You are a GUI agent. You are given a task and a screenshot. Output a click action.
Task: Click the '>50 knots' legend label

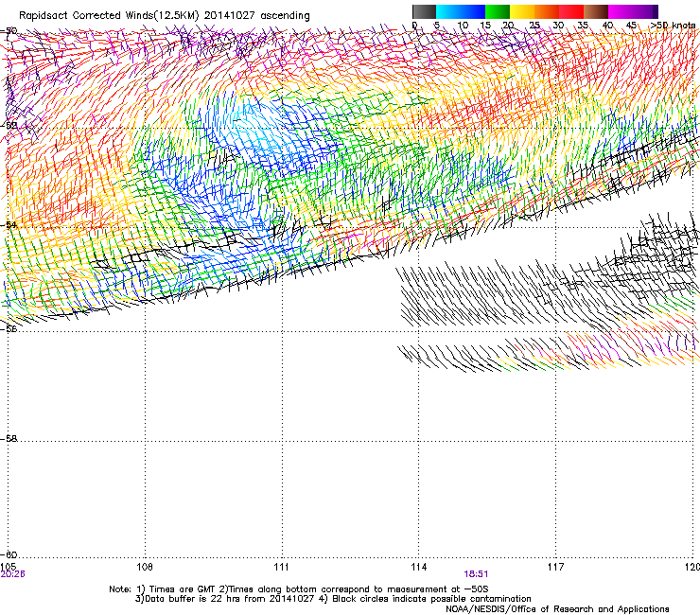[673, 25]
